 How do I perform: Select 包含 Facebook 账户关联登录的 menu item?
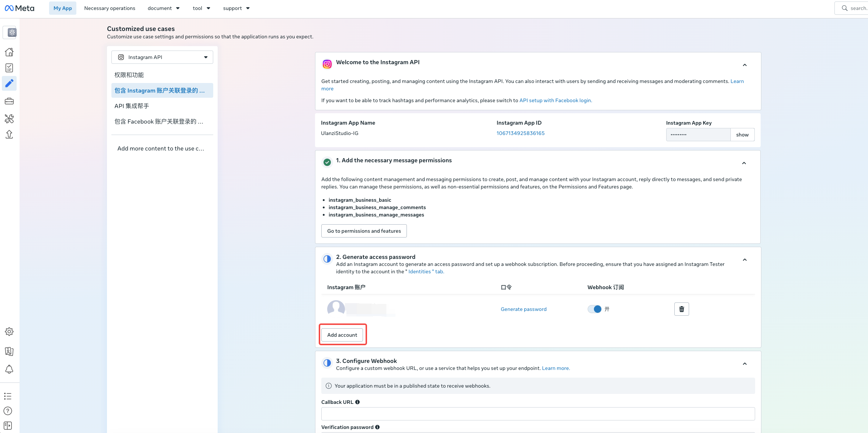[162, 121]
